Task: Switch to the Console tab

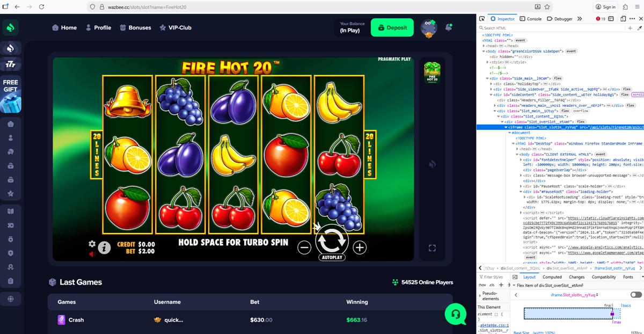Action: (531, 19)
